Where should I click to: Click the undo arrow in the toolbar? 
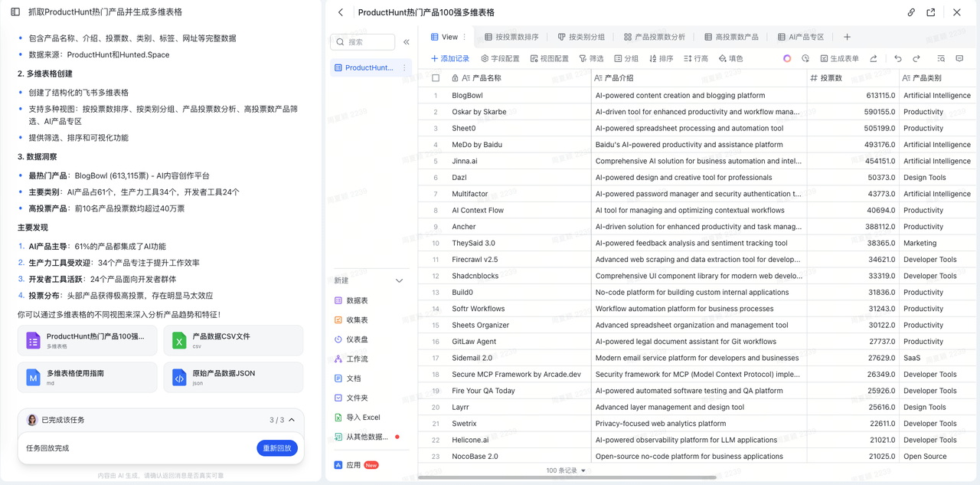pyautogui.click(x=898, y=58)
